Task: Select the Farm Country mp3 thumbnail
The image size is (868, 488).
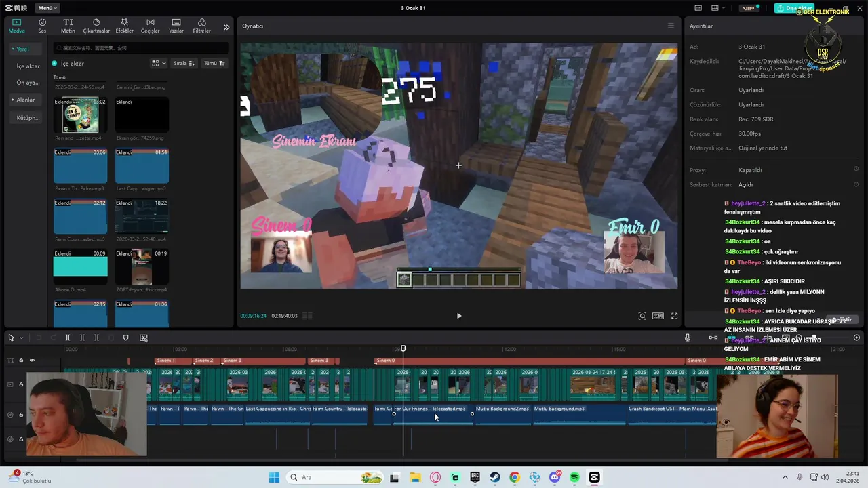Action: (x=80, y=216)
